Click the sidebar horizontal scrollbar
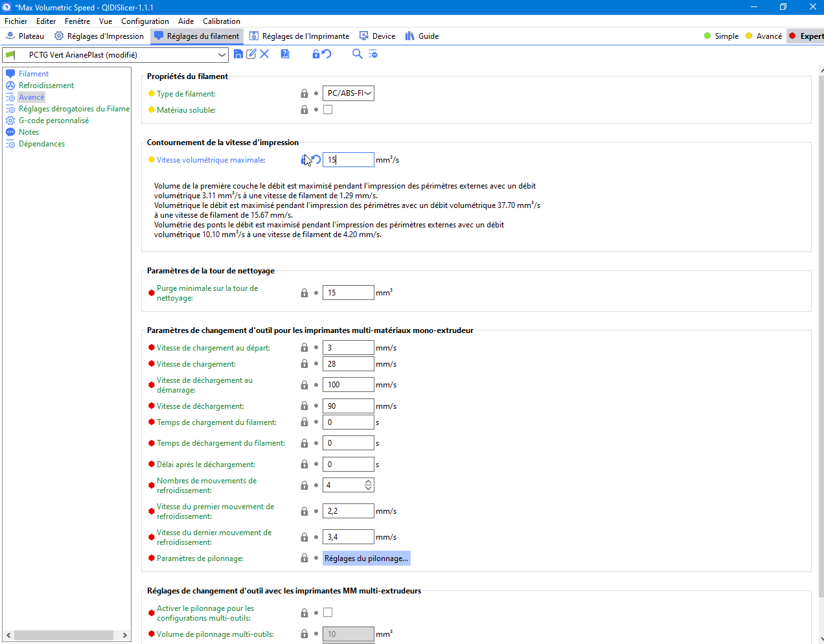The image size is (824, 644). coord(63,635)
